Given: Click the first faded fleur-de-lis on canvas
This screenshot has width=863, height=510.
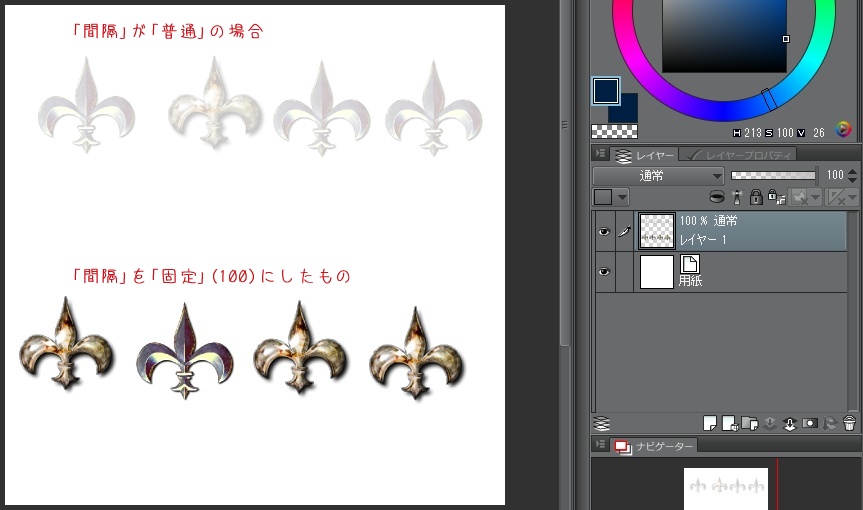Looking at the screenshot, I should tap(86, 105).
